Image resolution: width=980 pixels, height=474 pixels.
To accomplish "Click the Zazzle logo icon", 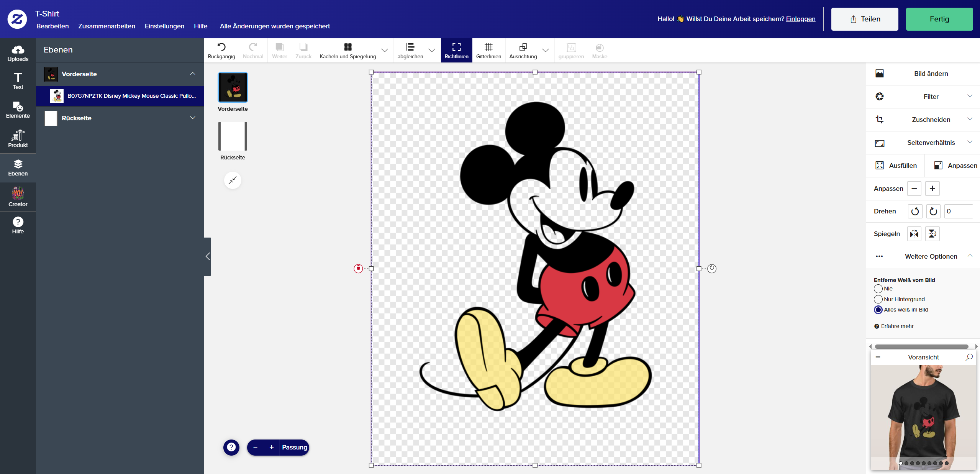I will tap(17, 19).
